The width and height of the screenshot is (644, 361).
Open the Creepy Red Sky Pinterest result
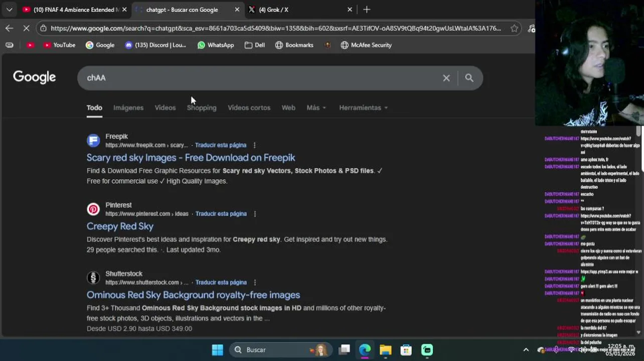click(x=120, y=226)
